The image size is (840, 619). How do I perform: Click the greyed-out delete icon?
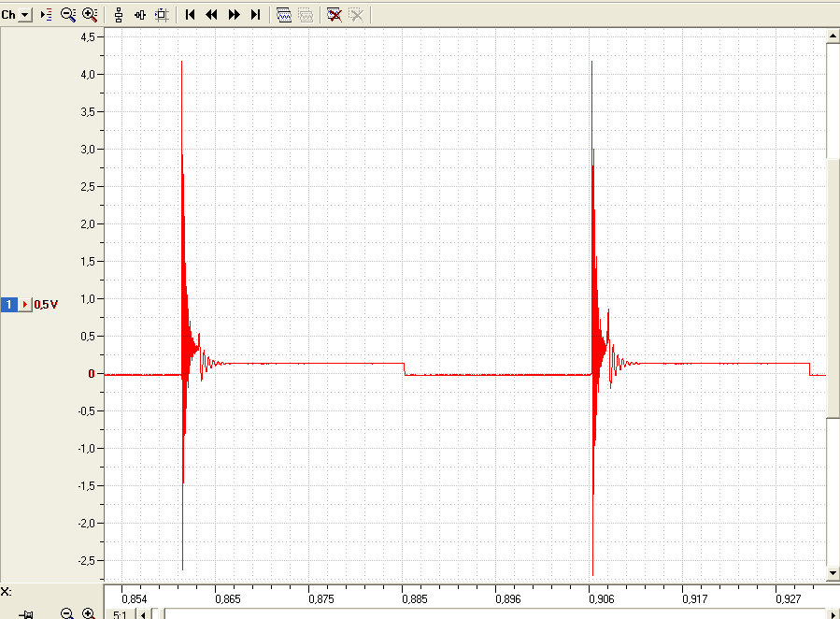click(356, 15)
